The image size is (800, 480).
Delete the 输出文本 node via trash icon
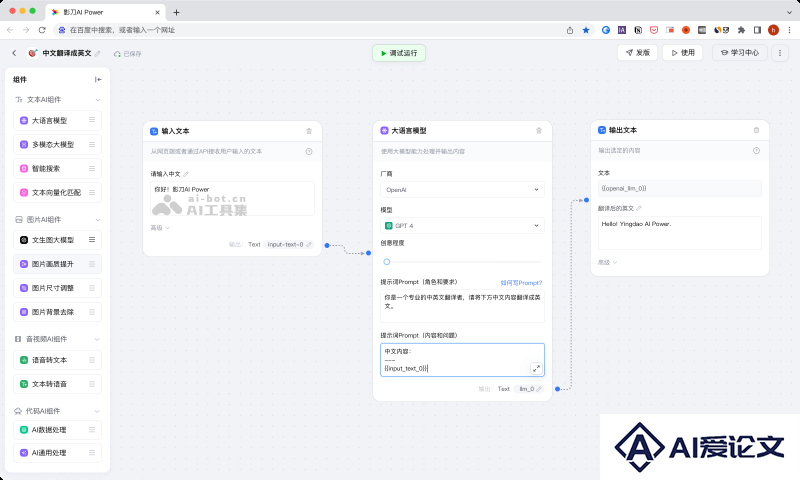click(756, 130)
